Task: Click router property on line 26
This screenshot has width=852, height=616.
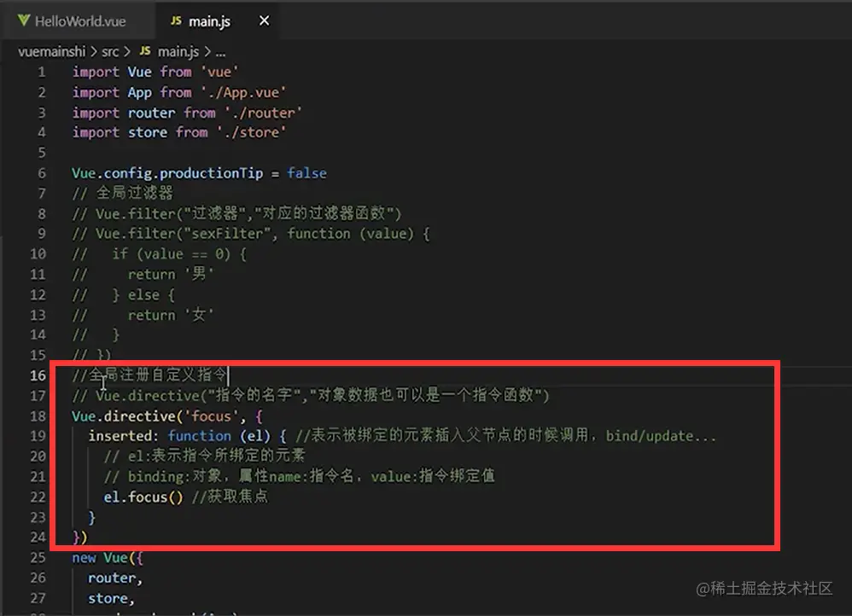Action: click(112, 578)
